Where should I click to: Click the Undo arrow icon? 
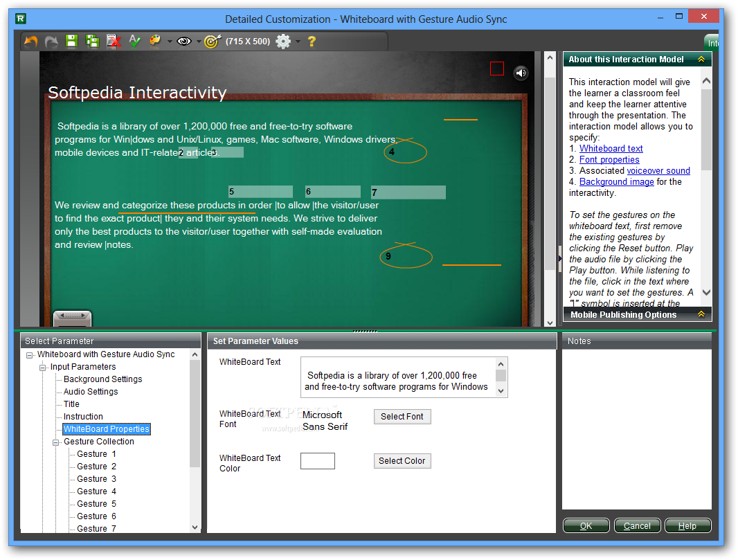[31, 42]
